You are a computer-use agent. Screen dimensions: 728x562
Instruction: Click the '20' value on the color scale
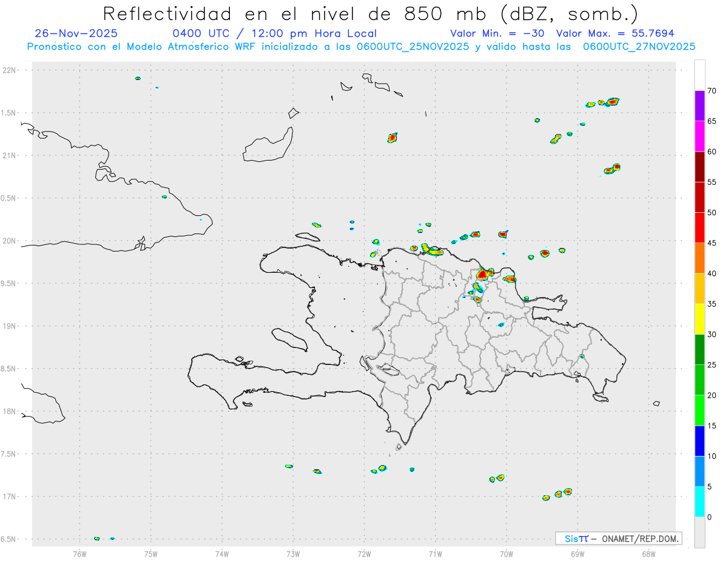712,395
